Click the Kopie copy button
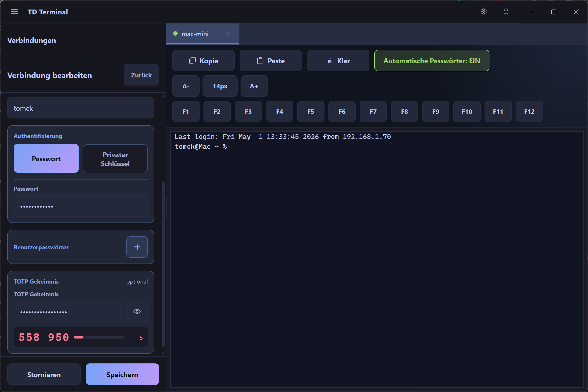The width and height of the screenshot is (588, 392). pyautogui.click(x=203, y=61)
